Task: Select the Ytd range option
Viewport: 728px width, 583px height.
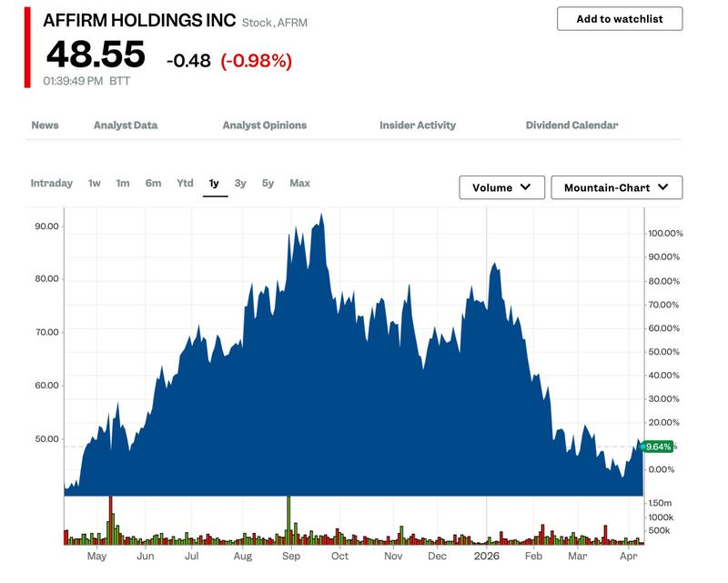Action: pos(185,184)
